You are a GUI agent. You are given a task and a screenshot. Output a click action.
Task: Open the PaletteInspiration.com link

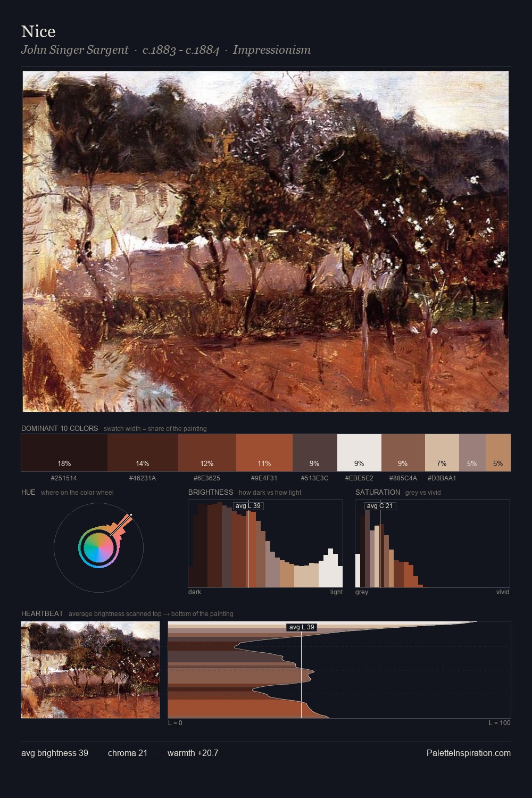click(469, 753)
